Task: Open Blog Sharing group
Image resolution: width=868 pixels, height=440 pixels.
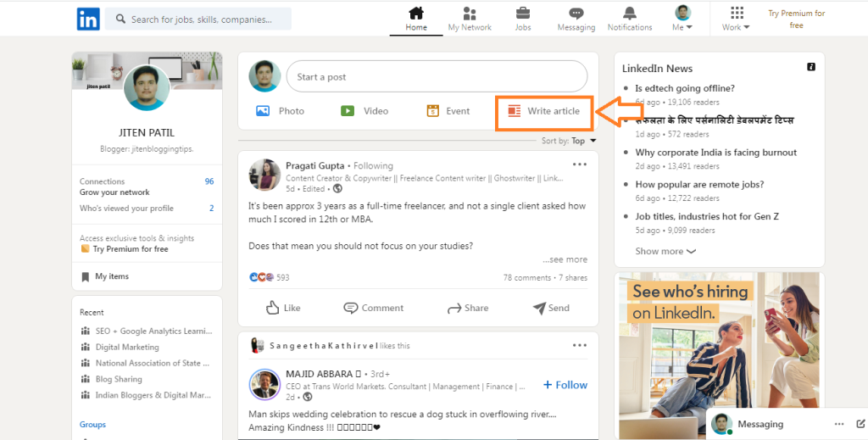Action: click(x=112, y=379)
